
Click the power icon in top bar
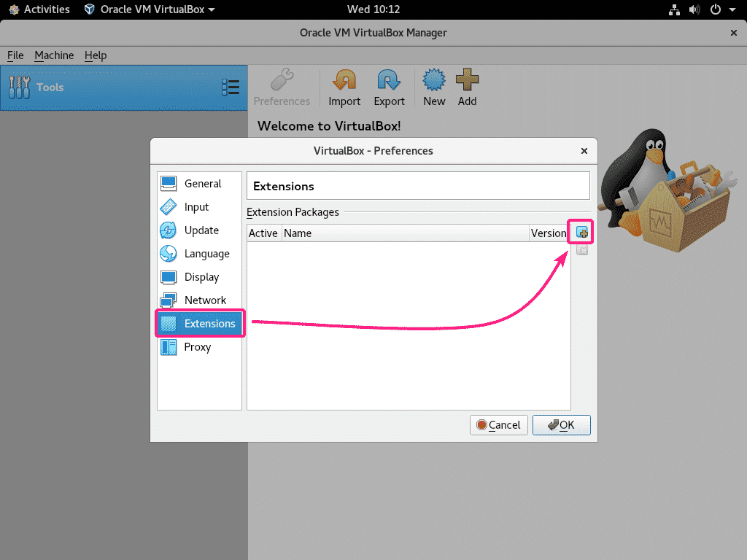coord(715,9)
